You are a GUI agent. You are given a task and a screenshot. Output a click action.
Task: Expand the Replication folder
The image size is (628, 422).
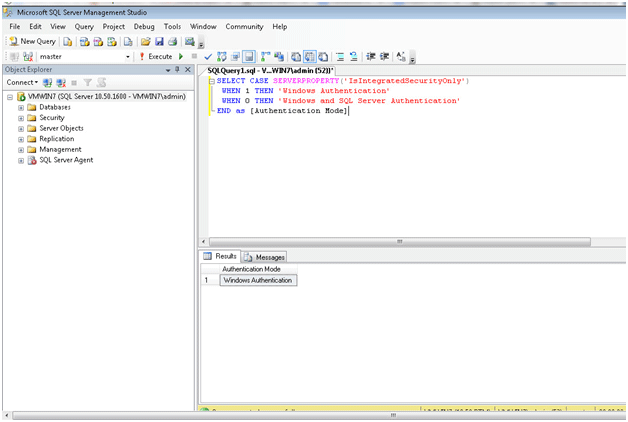[x=21, y=139]
